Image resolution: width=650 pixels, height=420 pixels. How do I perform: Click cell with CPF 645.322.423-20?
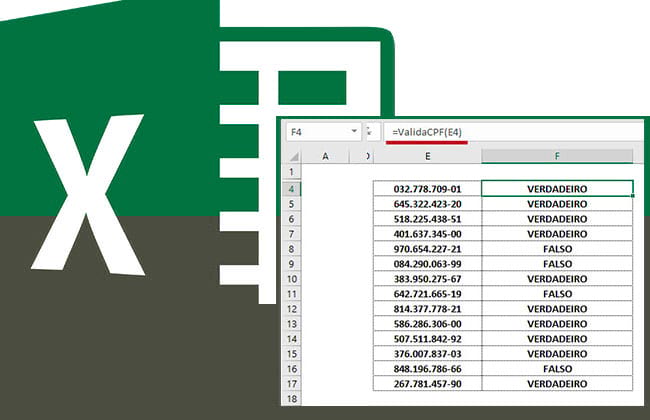(x=427, y=204)
